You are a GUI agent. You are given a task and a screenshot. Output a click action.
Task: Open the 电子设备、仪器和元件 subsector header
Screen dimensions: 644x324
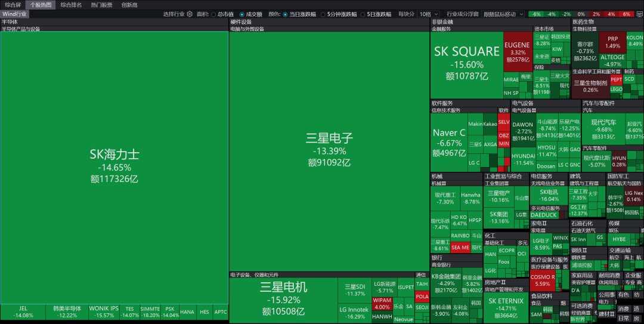[x=322, y=274]
